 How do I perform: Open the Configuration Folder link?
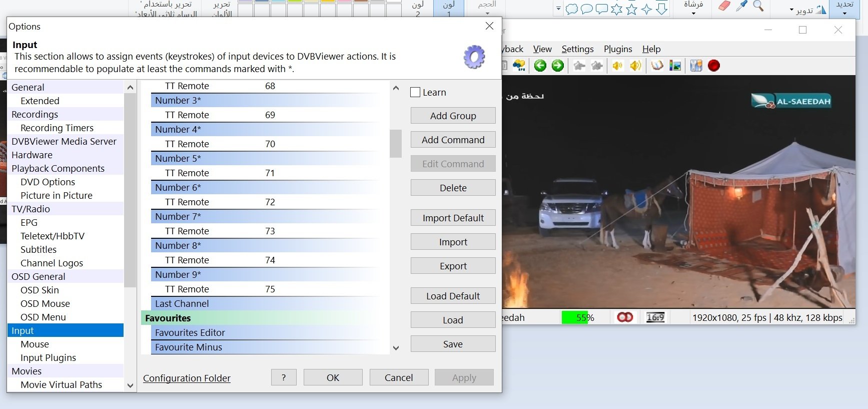coord(187,378)
